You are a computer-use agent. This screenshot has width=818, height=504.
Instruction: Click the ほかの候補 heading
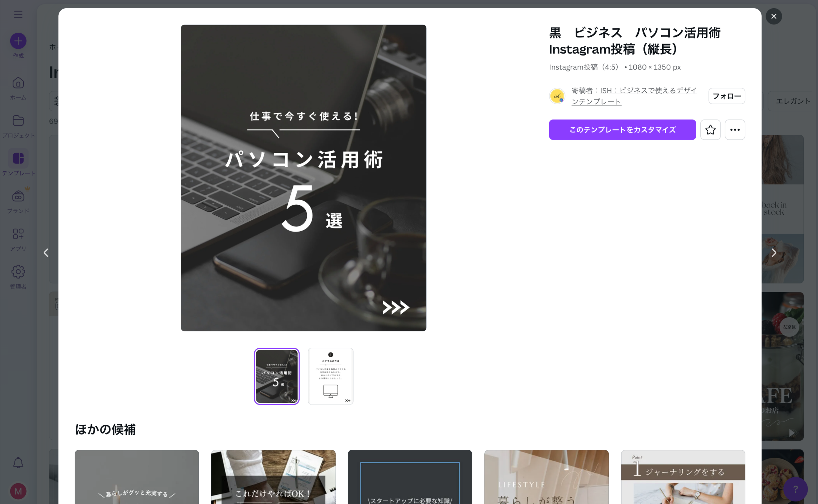[x=105, y=429]
